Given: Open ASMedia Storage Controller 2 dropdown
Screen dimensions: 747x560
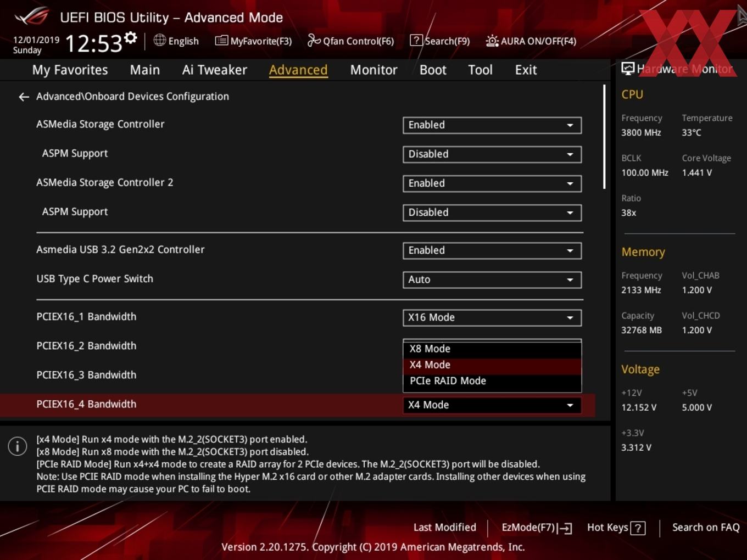Looking at the screenshot, I should coord(492,183).
